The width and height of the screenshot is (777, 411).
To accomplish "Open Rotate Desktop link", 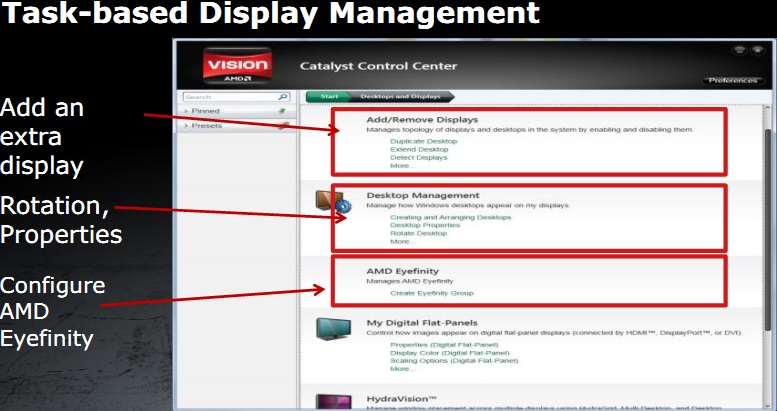I will tap(418, 233).
